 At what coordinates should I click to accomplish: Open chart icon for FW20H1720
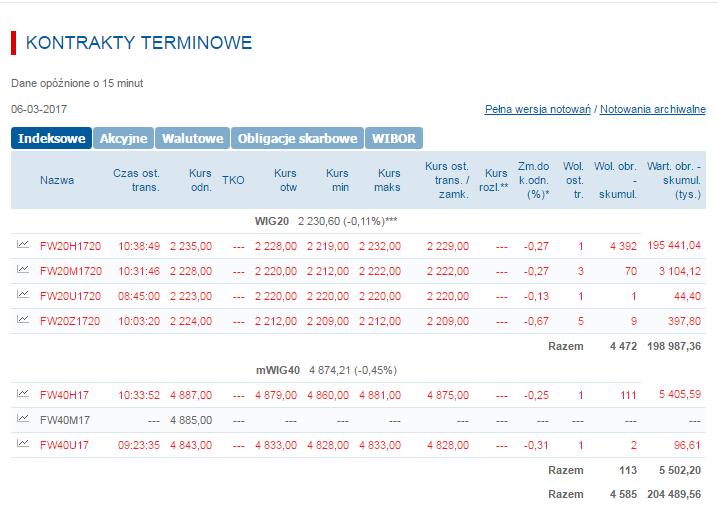pyautogui.click(x=23, y=244)
